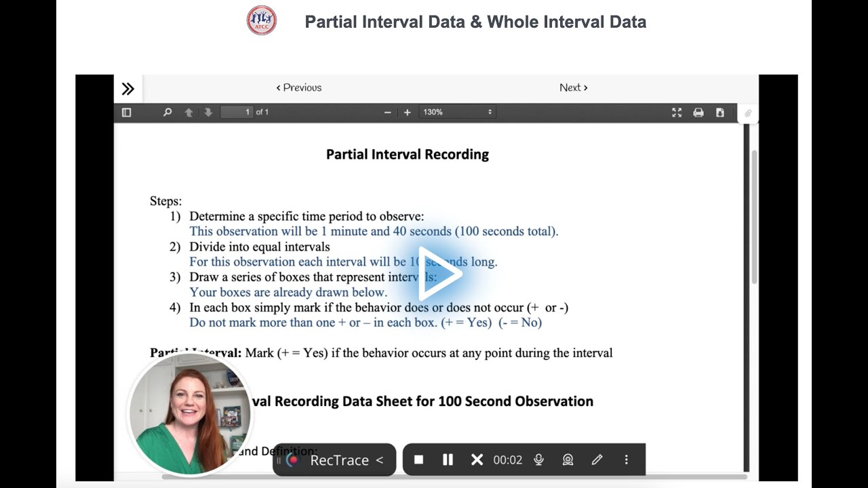
Task: Click the page number input field
Action: click(x=237, y=112)
